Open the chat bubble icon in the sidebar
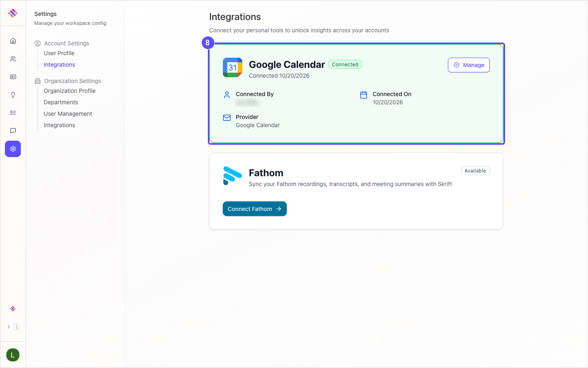588x368 pixels. click(13, 131)
